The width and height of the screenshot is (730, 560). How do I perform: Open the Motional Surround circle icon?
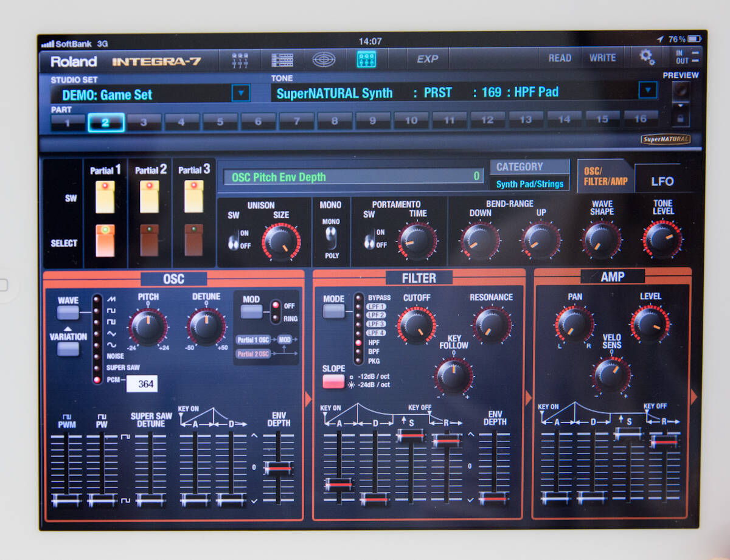click(324, 60)
